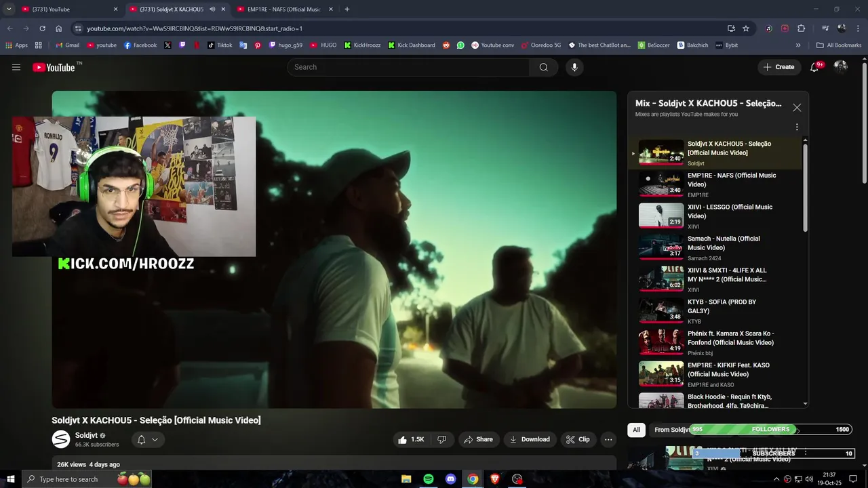868x488 pixels.
Task: Click the Download button
Action: tap(530, 439)
